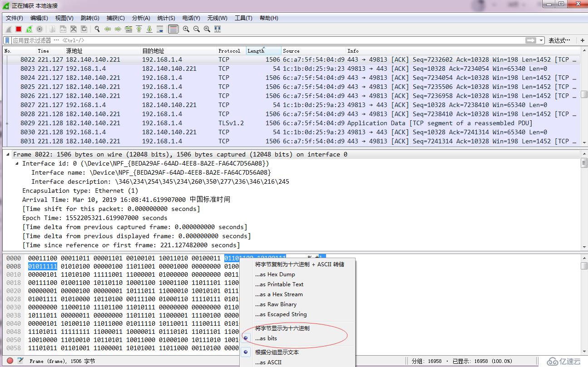Click the start capture shark fin icon
The height and width of the screenshot is (367, 588).
point(8,29)
